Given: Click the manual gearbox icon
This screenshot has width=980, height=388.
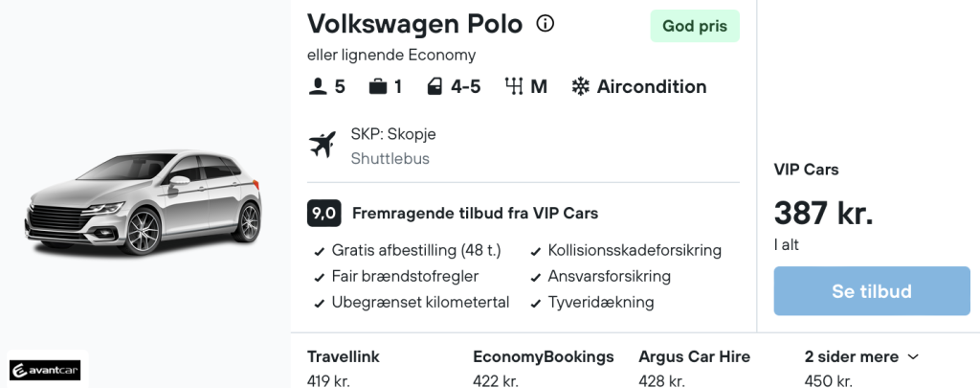Looking at the screenshot, I should tap(514, 87).
